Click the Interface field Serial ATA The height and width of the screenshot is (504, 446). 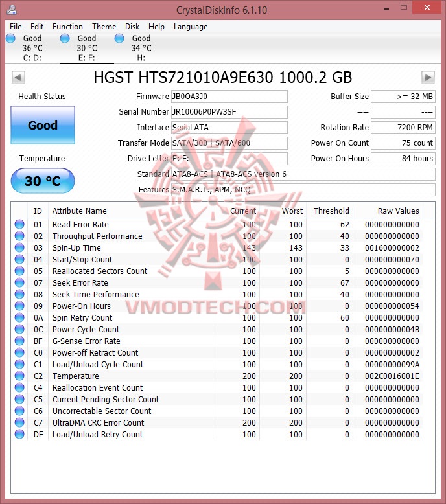point(229,127)
